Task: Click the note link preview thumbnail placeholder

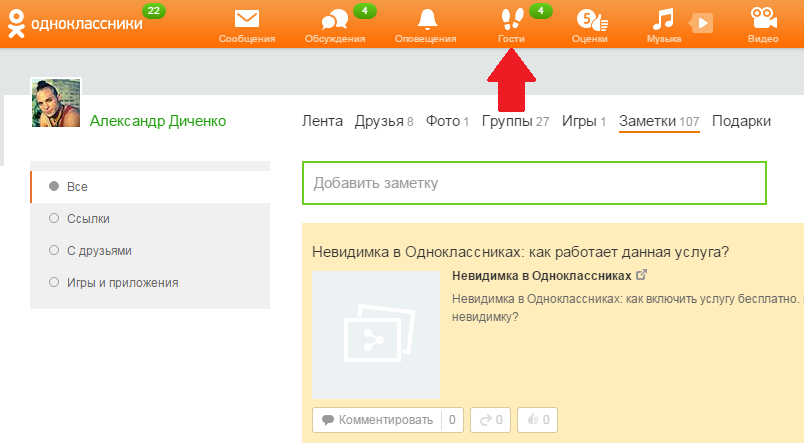Action: point(376,335)
